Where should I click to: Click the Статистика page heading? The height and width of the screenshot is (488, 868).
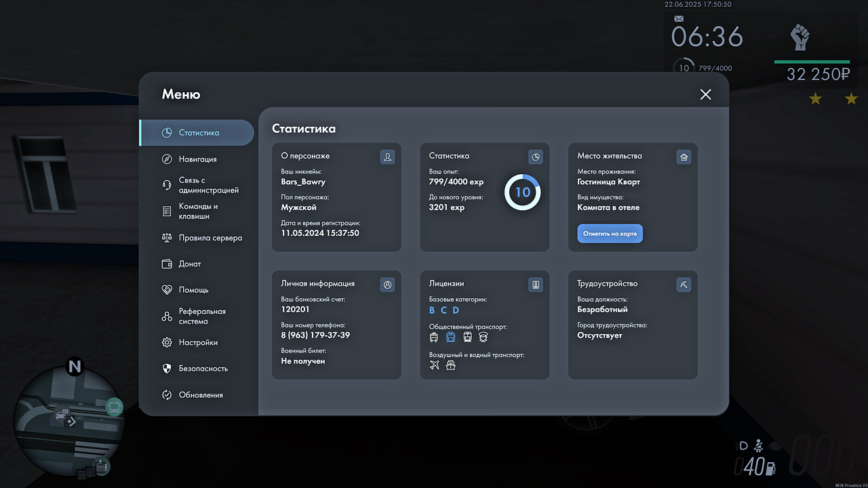pos(304,129)
